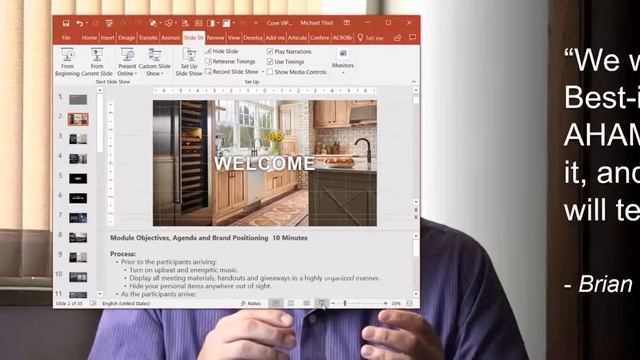Viewport: 640px width, 360px height.
Task: Click the zoom out minus button
Action: 333,304
